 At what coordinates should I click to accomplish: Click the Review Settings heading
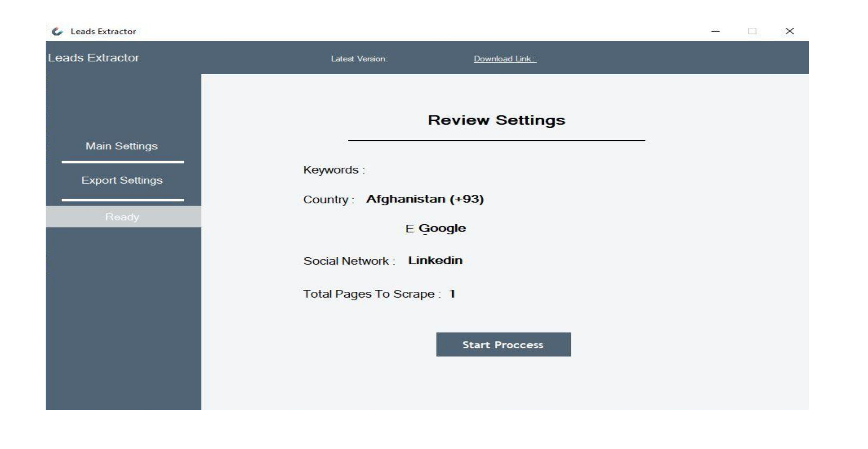coord(496,120)
